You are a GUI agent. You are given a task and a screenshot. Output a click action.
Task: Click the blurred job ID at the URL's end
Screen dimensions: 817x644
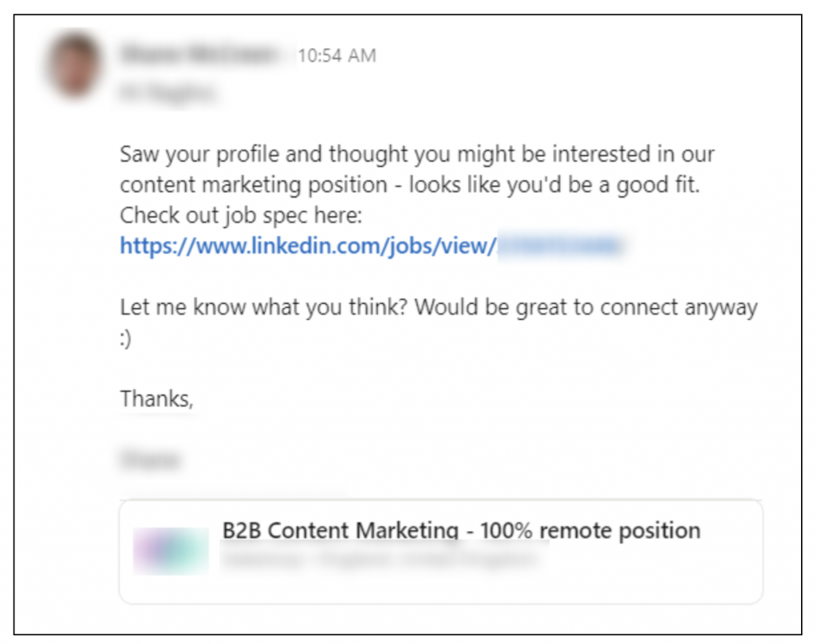560,246
